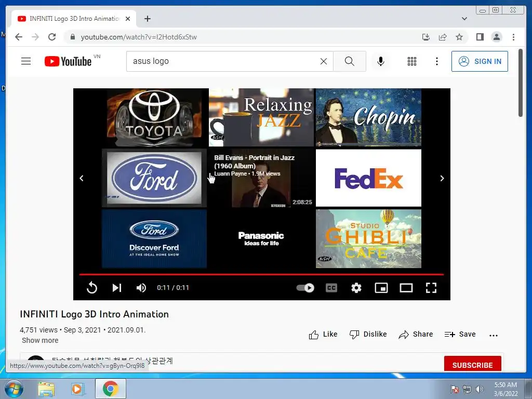Click the page vertical scrollbar

[x=521, y=83]
